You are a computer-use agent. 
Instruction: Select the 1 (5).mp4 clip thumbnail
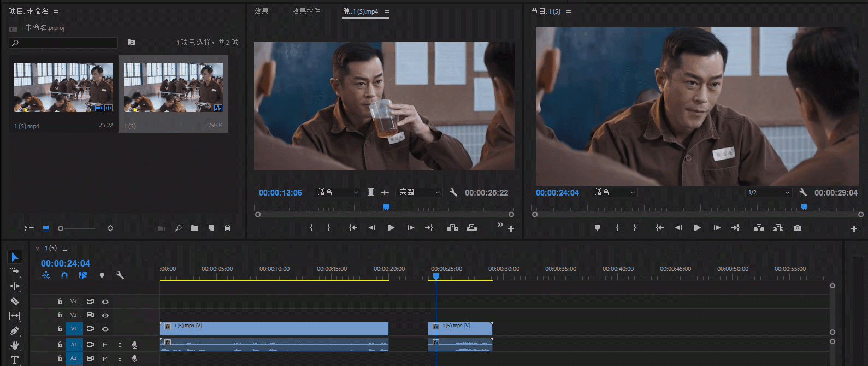click(x=63, y=87)
